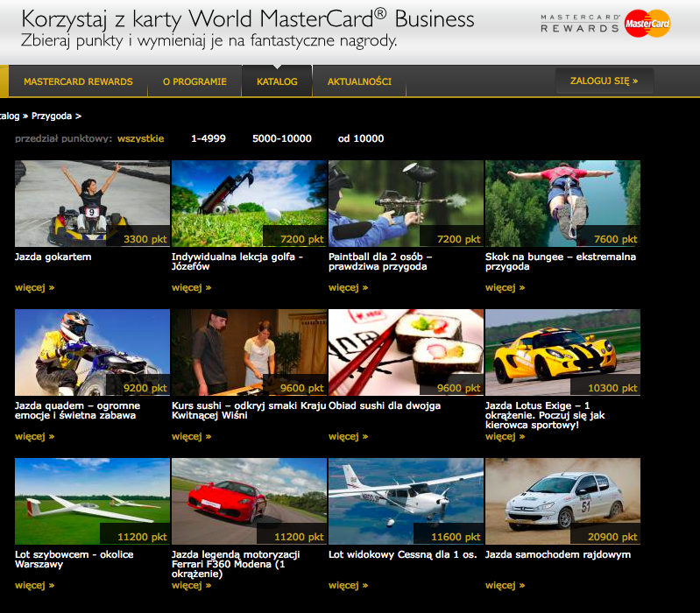This screenshot has width=700, height=613.
Task: Click the 11600 pkt price label
Action: pos(456,537)
